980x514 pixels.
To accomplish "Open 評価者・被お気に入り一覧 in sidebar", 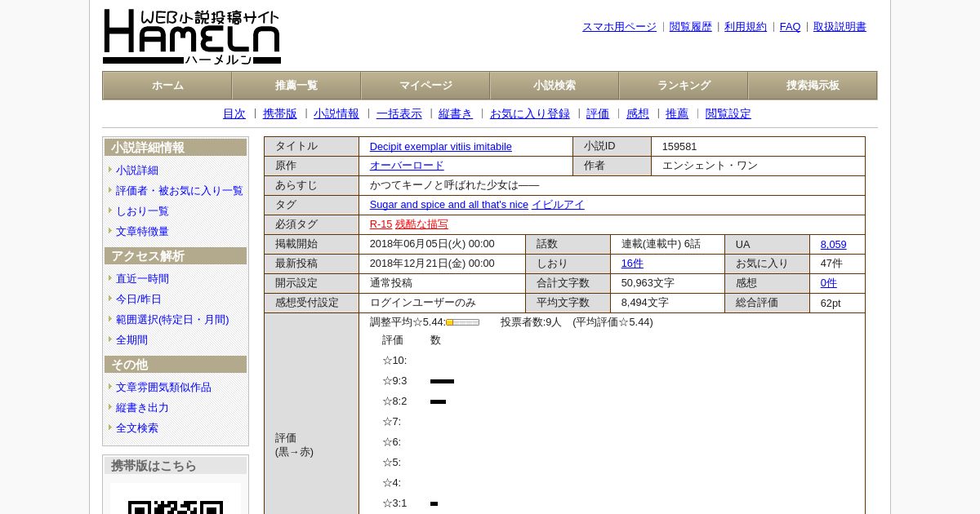I will pos(180,191).
